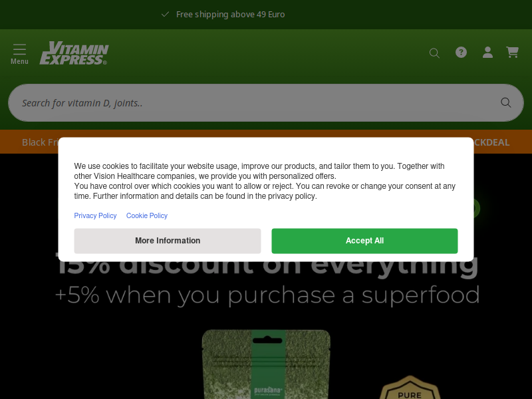Image resolution: width=532 pixels, height=399 pixels.
Task: Click the BLACKDEAL promo code text
Action: tap(491, 142)
